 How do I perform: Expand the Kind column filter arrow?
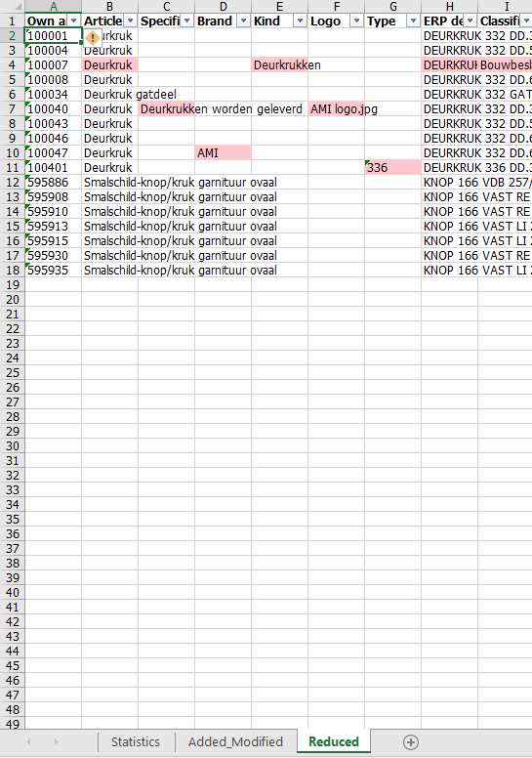coord(300,21)
